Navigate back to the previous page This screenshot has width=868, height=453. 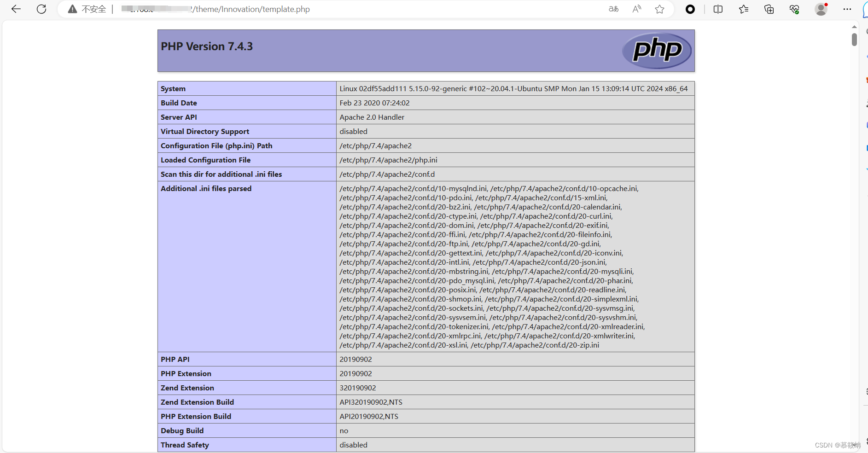click(x=16, y=9)
